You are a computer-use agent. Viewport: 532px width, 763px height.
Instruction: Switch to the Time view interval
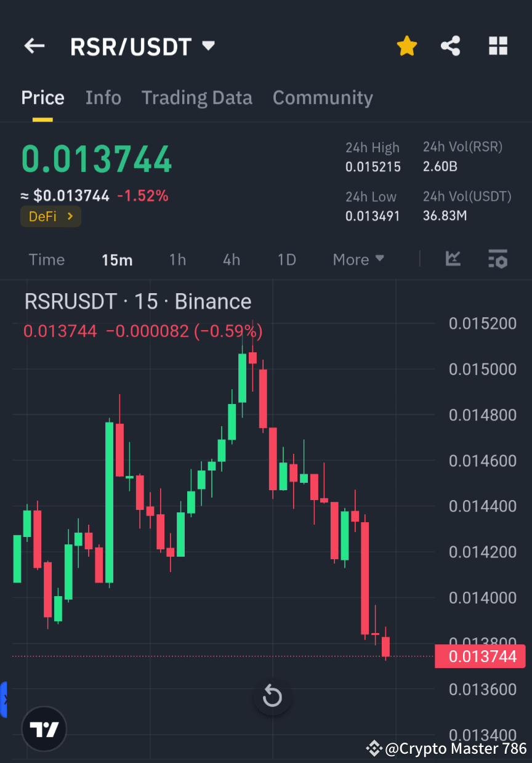[x=47, y=259]
